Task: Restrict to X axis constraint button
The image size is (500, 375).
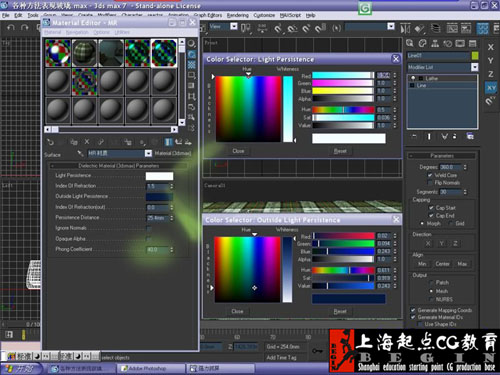Action: tap(491, 47)
